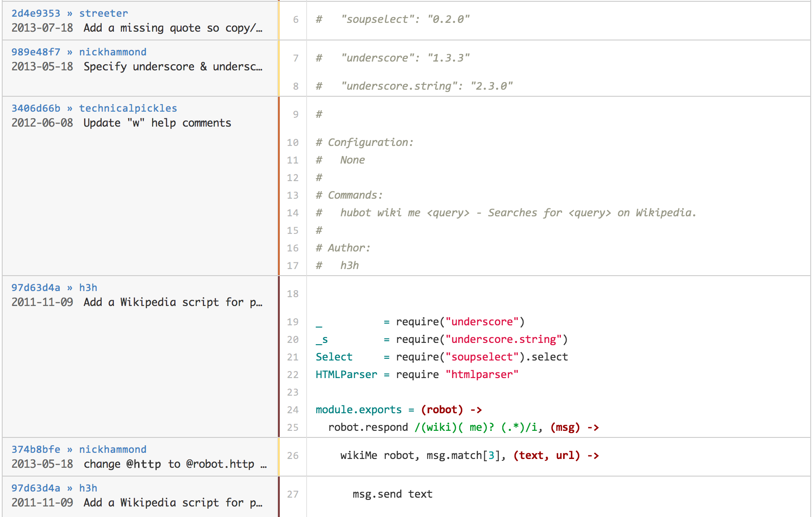The height and width of the screenshot is (517, 812).
Task: Open h3h author link beside line 18
Action: click(88, 288)
